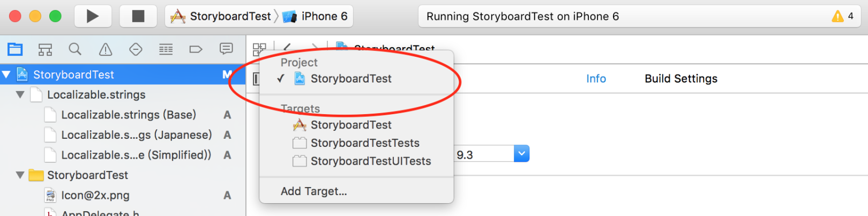Open the Breakpoint navigator icon
The height and width of the screenshot is (216, 868).
pyautogui.click(x=196, y=50)
